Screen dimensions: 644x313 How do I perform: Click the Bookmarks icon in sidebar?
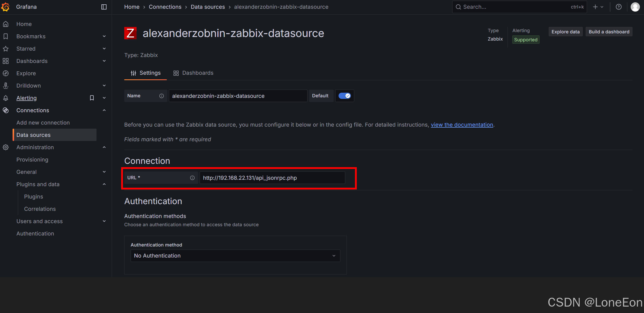coord(6,36)
